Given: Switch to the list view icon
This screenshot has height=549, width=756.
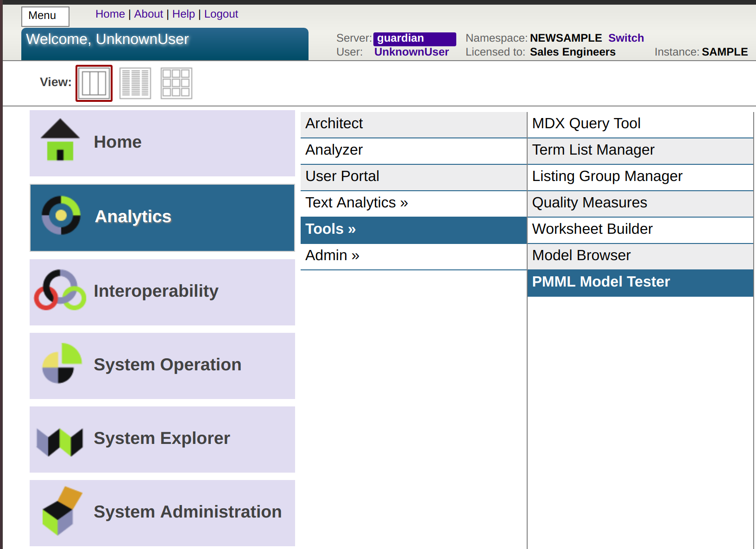Looking at the screenshot, I should click(135, 83).
